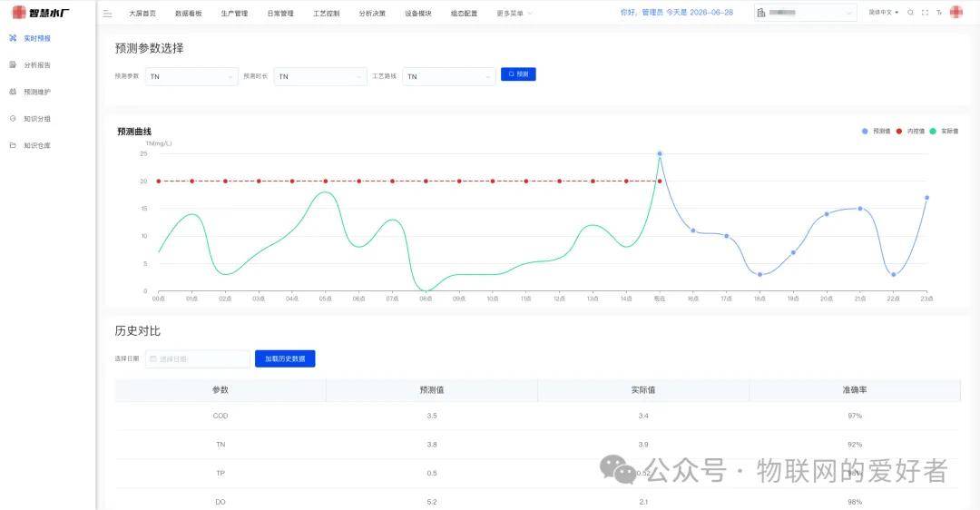Open the 预测参数 dropdown
980x510 pixels.
[x=191, y=76]
